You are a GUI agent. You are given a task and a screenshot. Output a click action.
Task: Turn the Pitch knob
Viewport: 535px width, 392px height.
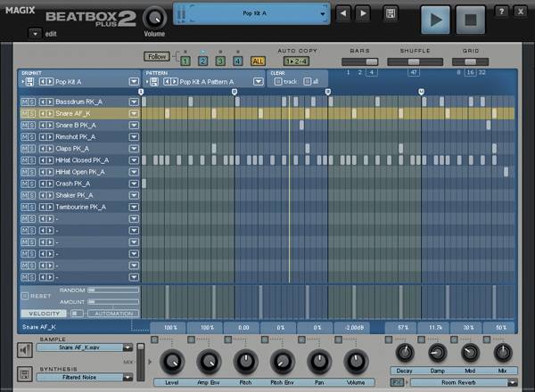pos(245,362)
